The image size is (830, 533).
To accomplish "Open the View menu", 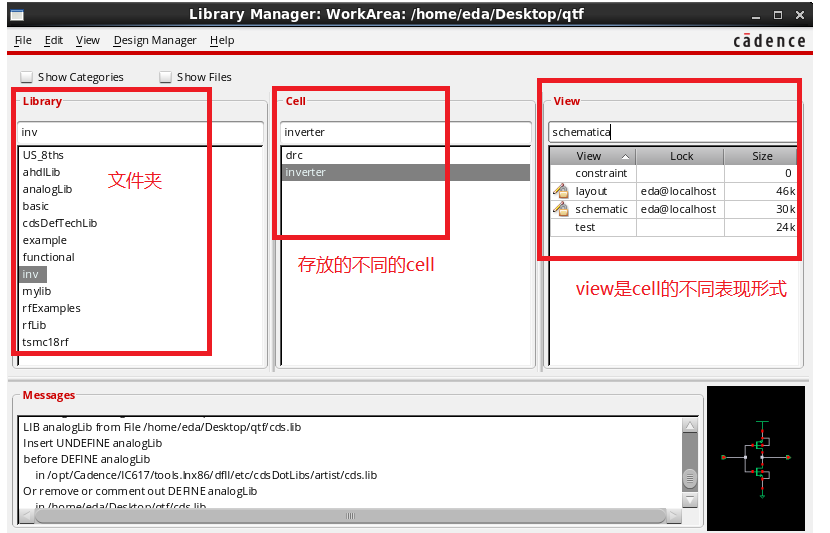I will [87, 40].
